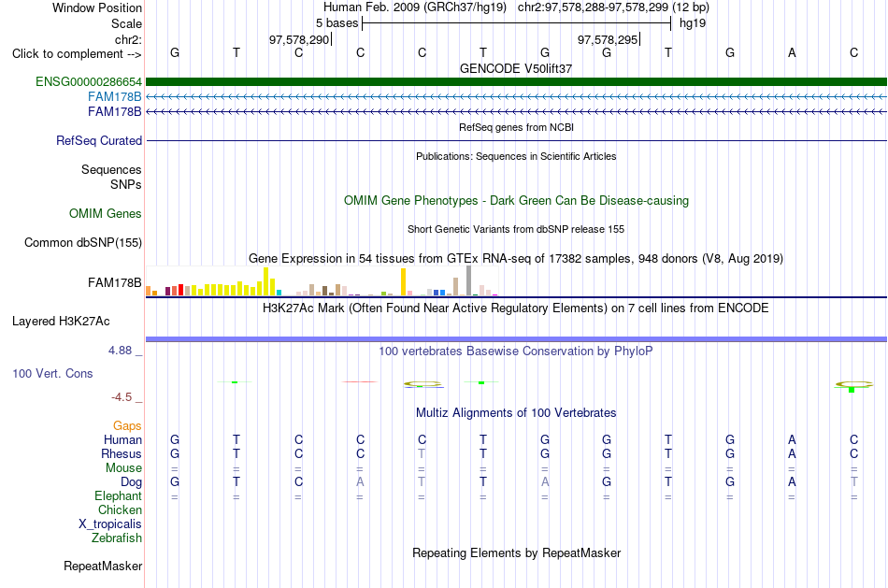
Task: Click the Rhesus alignment row label
Action: [122, 453]
